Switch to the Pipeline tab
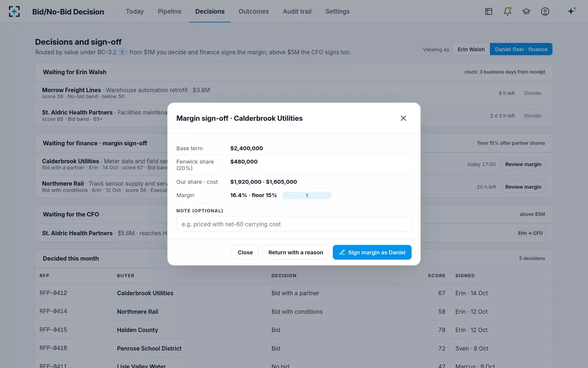This screenshot has width=588, height=368. click(x=169, y=11)
